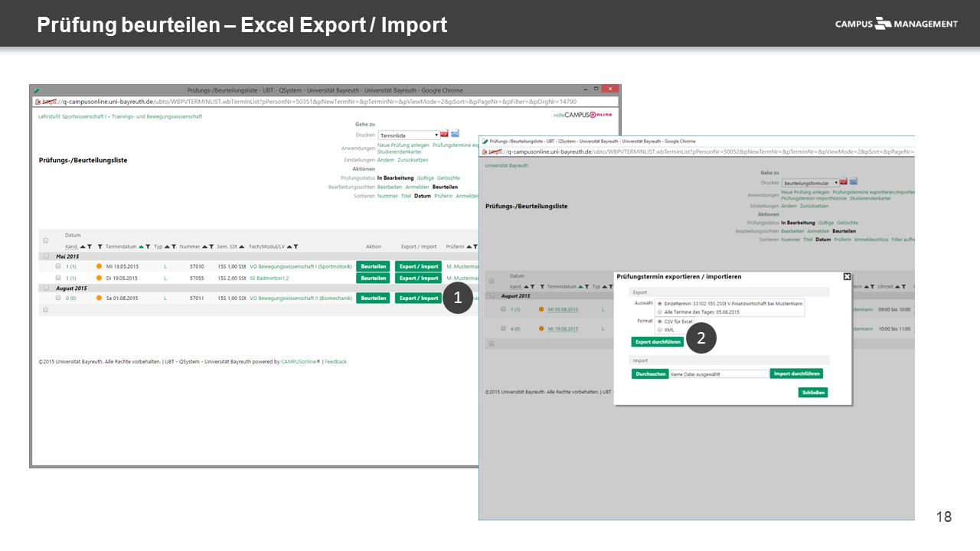Click the Kand. filter funnel in back window
The width and height of the screenshot is (980, 551).
(90, 247)
